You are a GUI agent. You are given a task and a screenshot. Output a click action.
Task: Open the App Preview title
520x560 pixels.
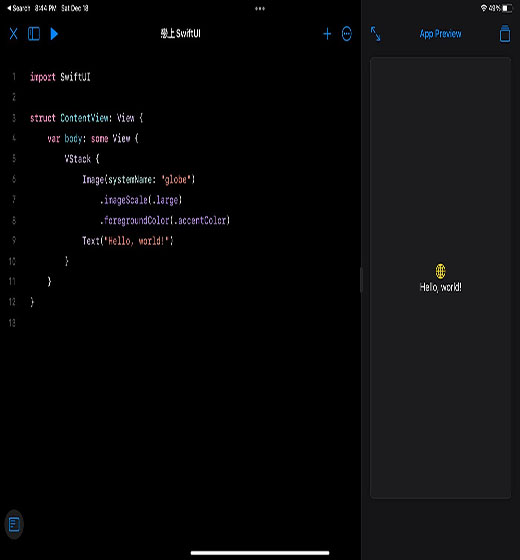440,34
